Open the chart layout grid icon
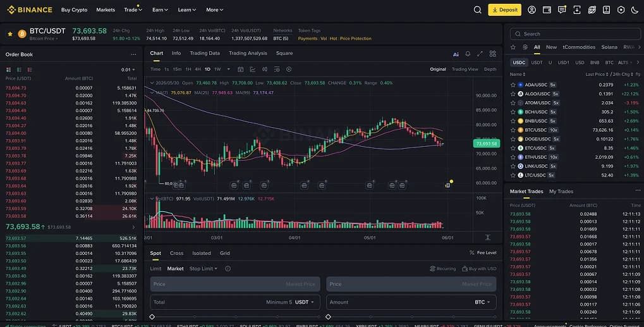The image size is (644, 327). click(492, 54)
